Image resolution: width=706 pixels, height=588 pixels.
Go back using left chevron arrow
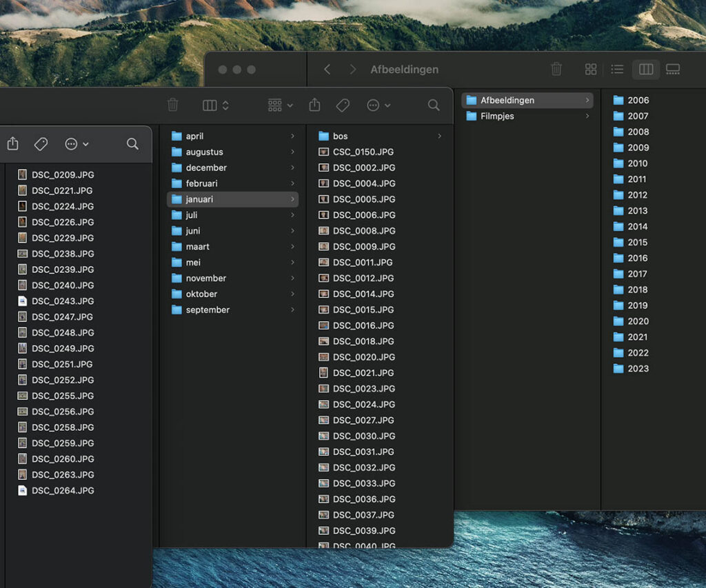tap(327, 69)
